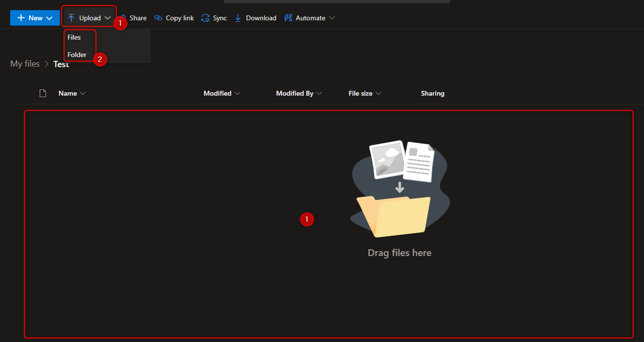Image resolution: width=644 pixels, height=342 pixels.
Task: Select Folder from the Upload menu
Action: [x=77, y=55]
